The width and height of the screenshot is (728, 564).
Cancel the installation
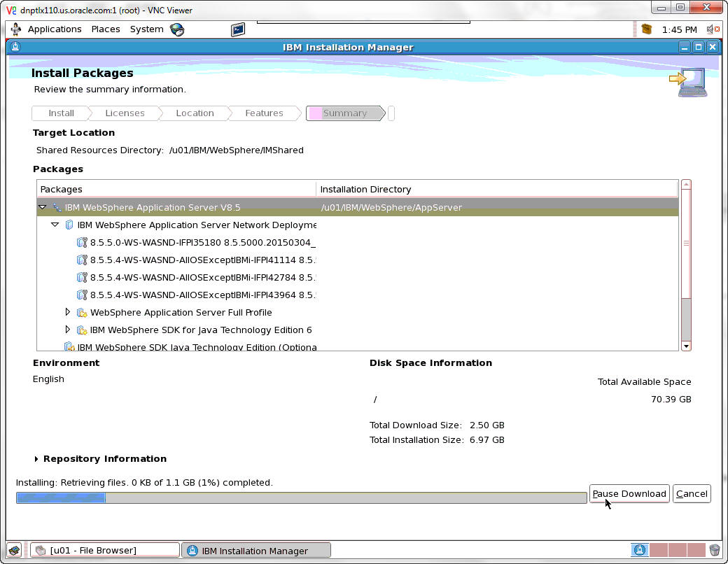click(692, 494)
